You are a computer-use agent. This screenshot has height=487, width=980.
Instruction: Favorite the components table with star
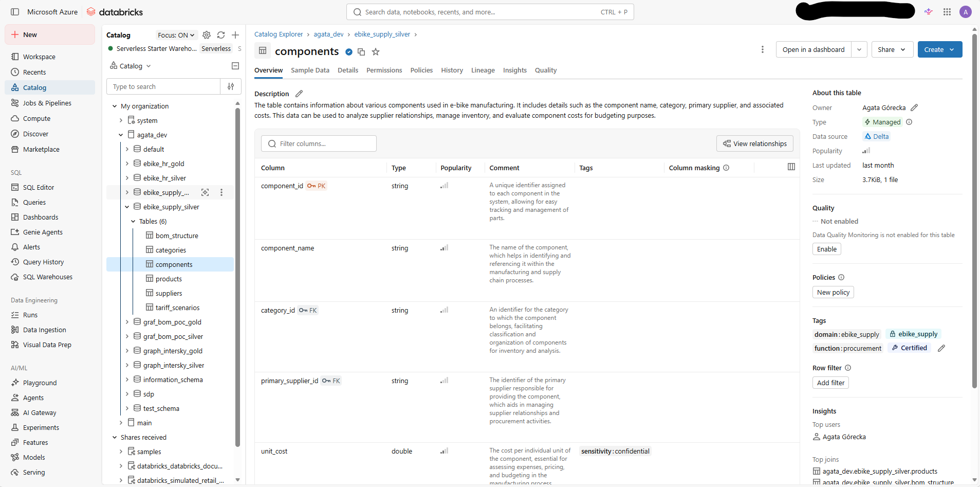coord(376,52)
